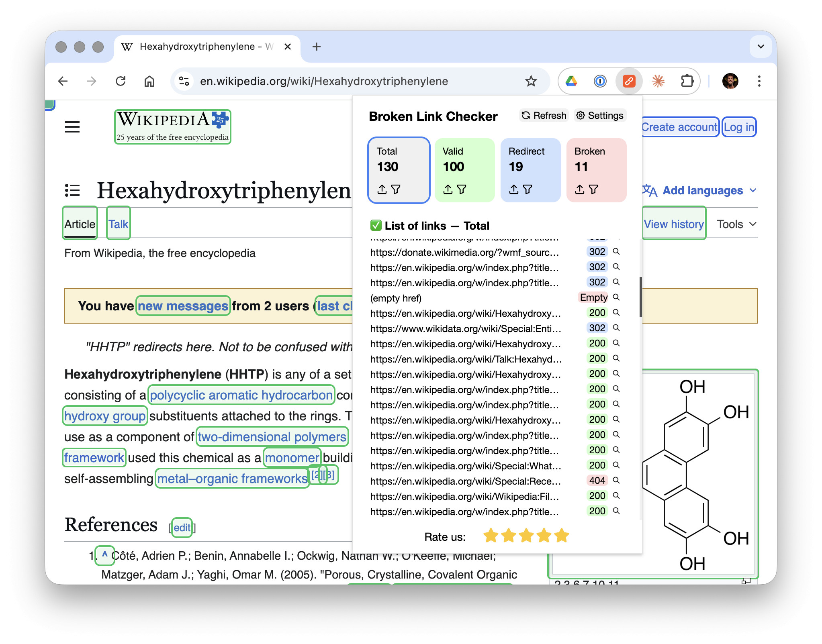822x644 pixels.
Task: Toggle the filter on the Valid card
Action: (x=462, y=189)
